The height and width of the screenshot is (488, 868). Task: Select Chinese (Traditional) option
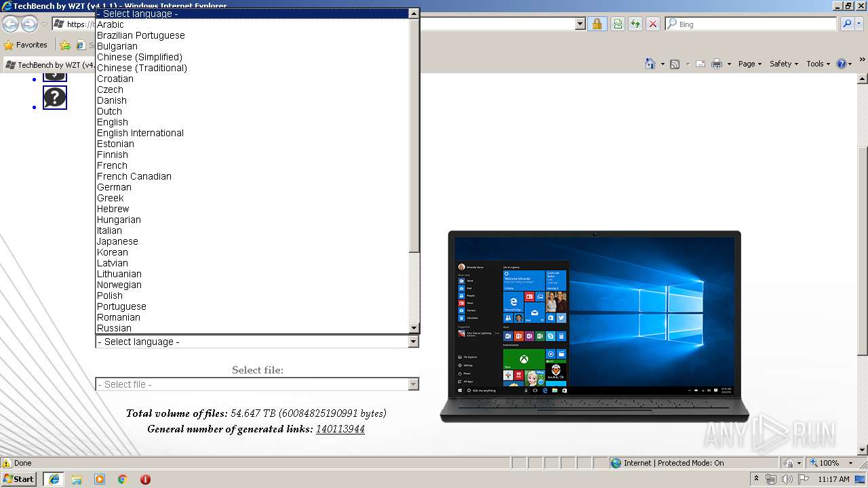pos(252,68)
